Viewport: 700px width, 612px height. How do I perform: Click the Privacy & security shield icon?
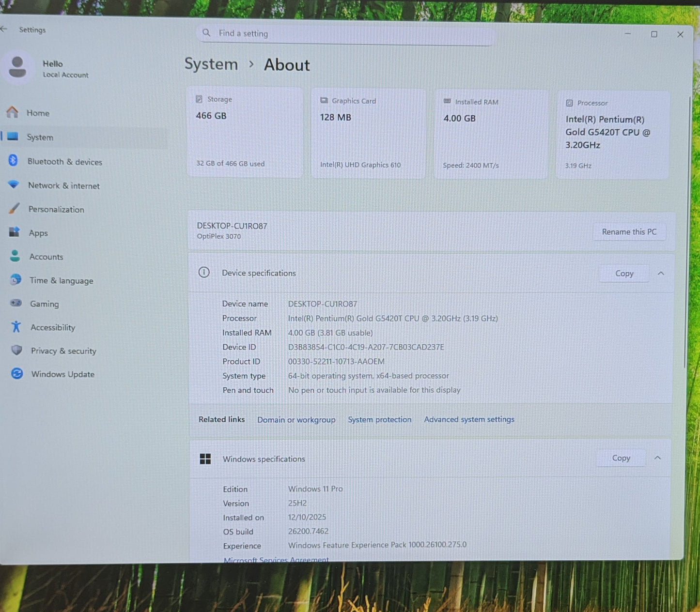point(16,350)
